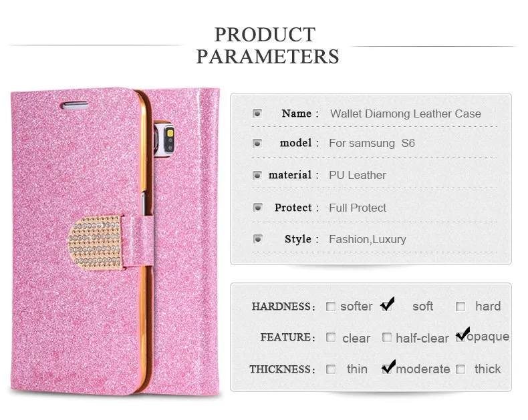Check the thick thickness checkbox

pos(460,369)
